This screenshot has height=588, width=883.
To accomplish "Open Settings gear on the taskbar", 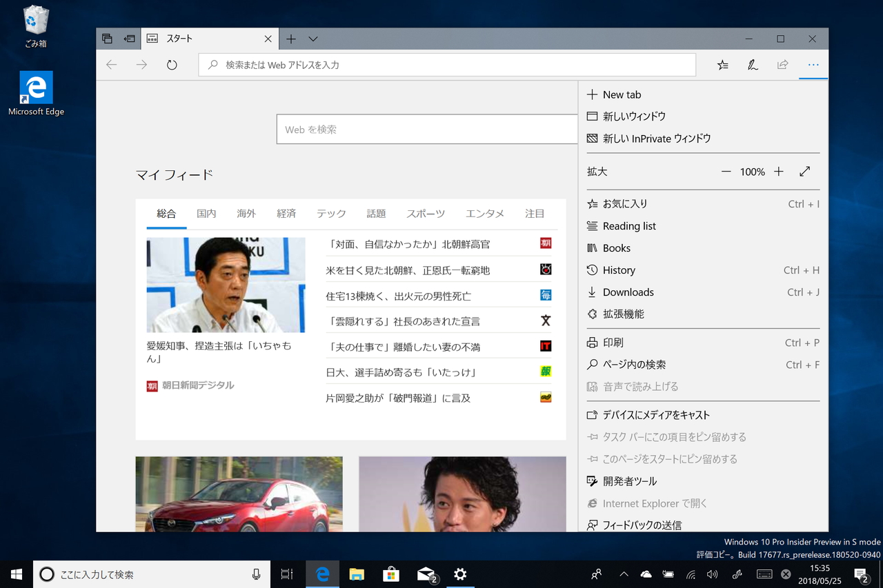I will click(x=460, y=574).
